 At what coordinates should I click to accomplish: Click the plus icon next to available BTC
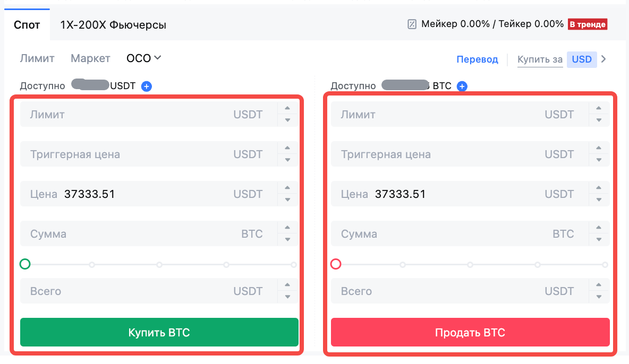tap(462, 86)
